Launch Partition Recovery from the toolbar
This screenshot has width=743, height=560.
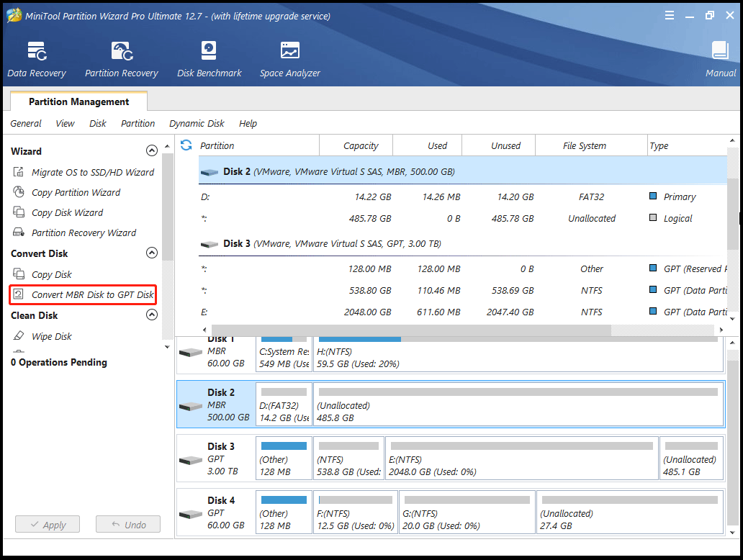pos(121,59)
